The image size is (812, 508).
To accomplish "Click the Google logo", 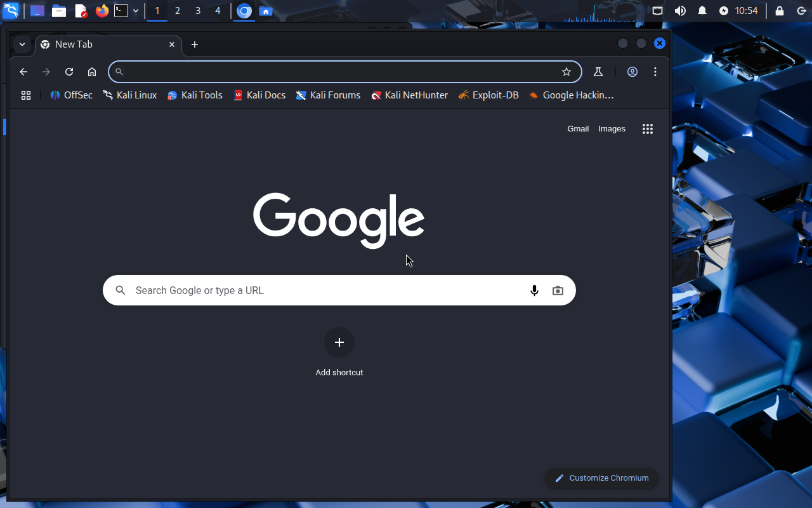I will [x=339, y=220].
